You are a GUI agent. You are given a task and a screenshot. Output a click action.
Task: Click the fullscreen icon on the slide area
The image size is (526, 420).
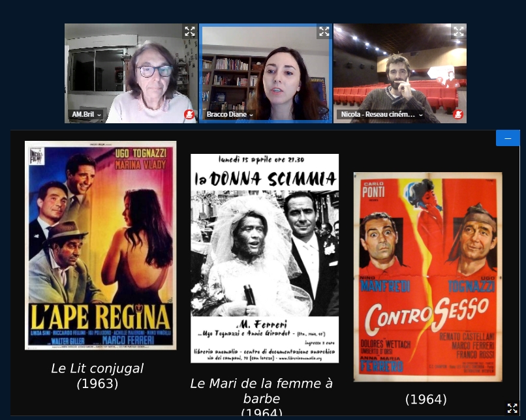512,409
